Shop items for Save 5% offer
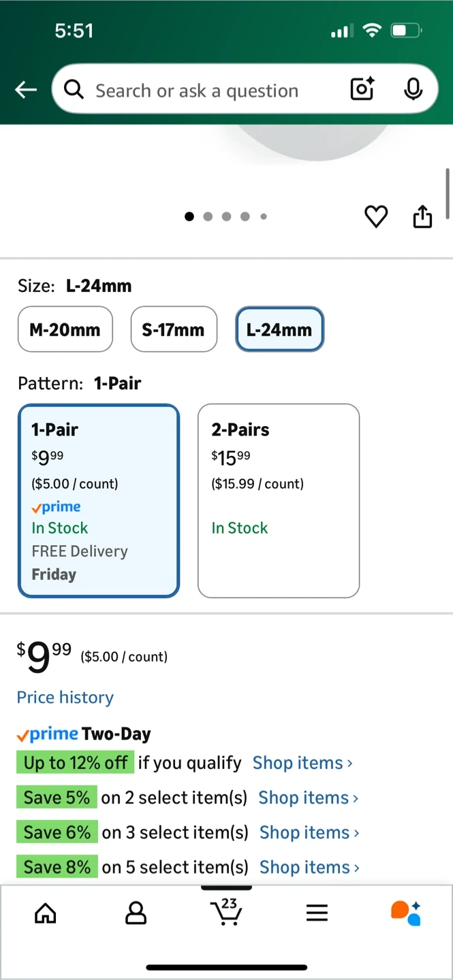453x980 pixels. tap(309, 798)
